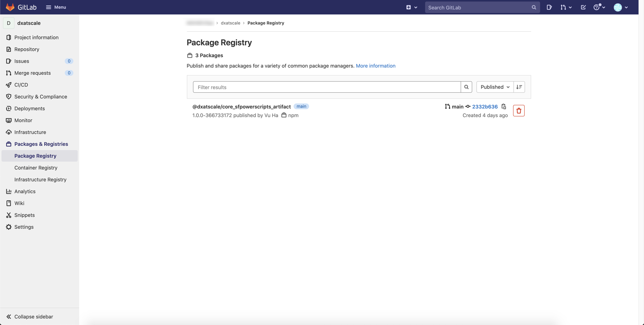Click the filter search magnifier button
644x325 pixels.
tap(466, 87)
